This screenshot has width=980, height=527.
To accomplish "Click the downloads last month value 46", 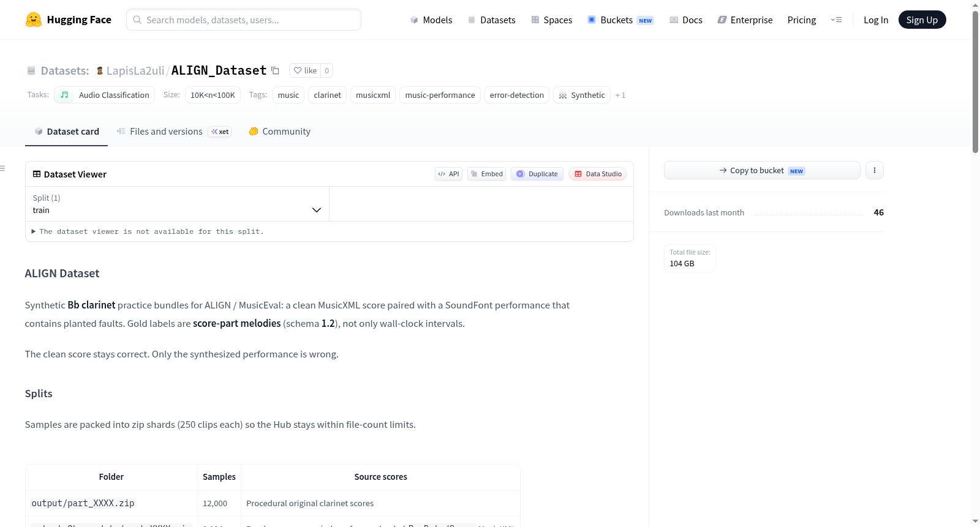I will pyautogui.click(x=879, y=212).
